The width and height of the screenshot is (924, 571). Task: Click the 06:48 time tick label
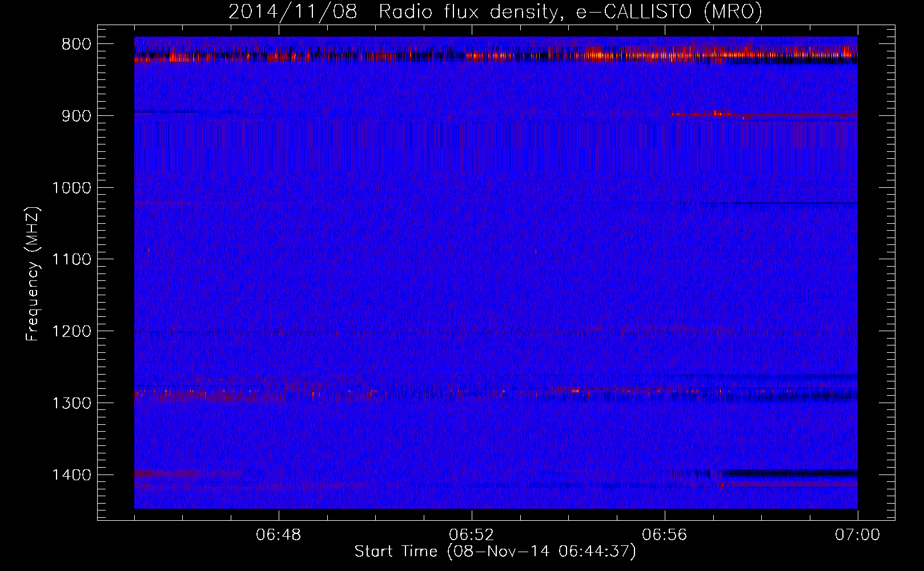[279, 535]
